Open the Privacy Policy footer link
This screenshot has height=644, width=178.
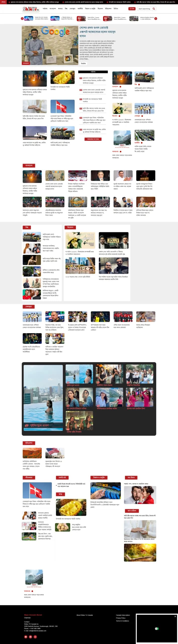click(x=121, y=618)
